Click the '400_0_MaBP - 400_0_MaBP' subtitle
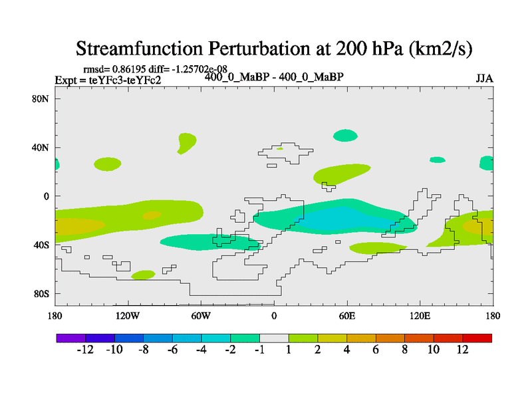The height and width of the screenshot is (399, 532). click(274, 76)
